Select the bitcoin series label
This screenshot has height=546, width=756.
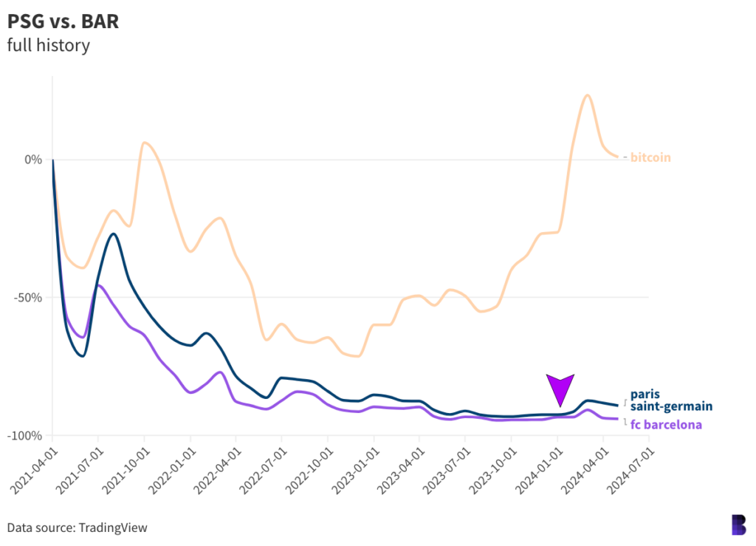[650, 157]
